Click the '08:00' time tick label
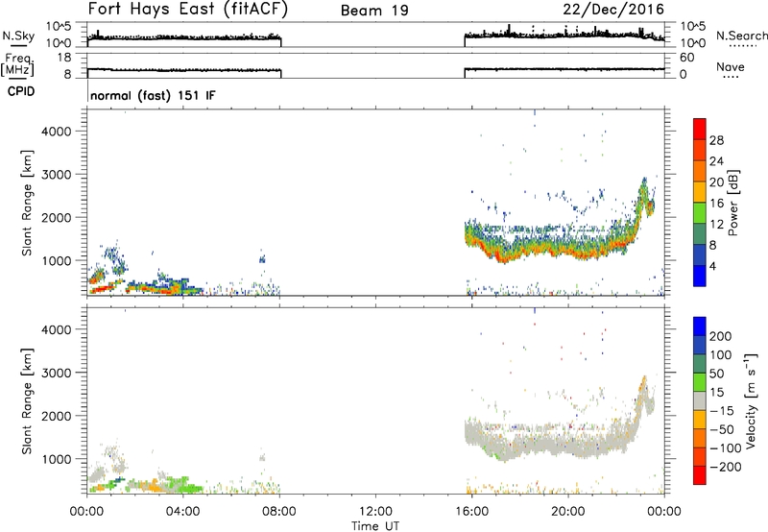This screenshot has height=532, width=768. [279, 512]
